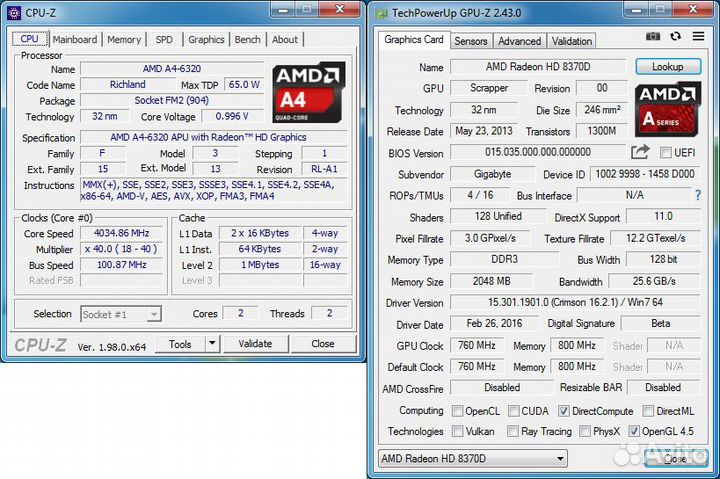Switch to the Memory tab
This screenshot has height=479, width=720.
[x=124, y=39]
